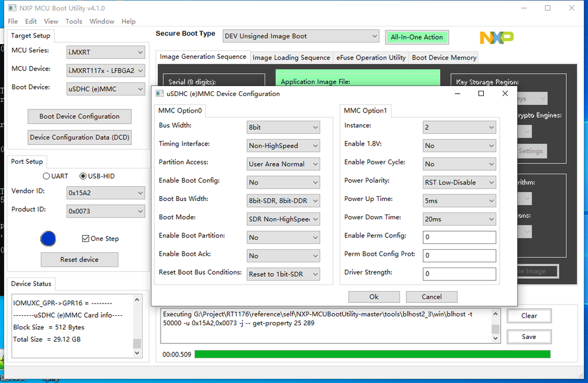Switch to Boot Device Memory tab
This screenshot has height=383, width=588.
(444, 58)
